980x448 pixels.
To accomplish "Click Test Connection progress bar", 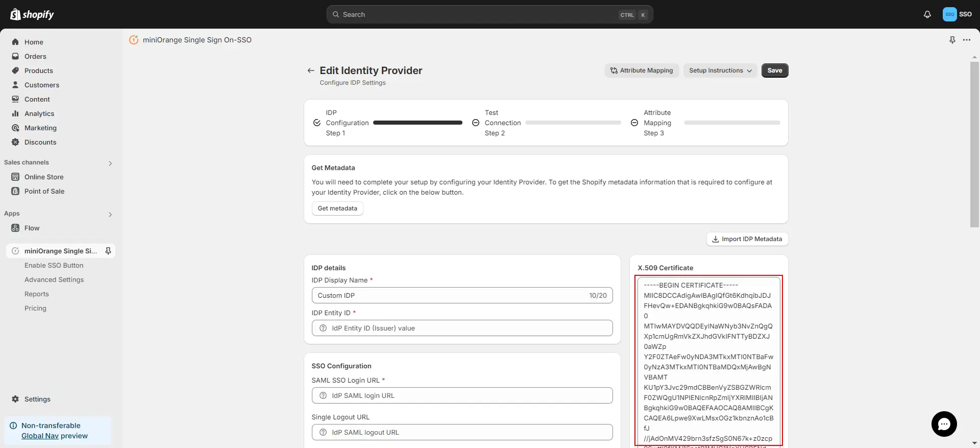I will pyautogui.click(x=573, y=123).
